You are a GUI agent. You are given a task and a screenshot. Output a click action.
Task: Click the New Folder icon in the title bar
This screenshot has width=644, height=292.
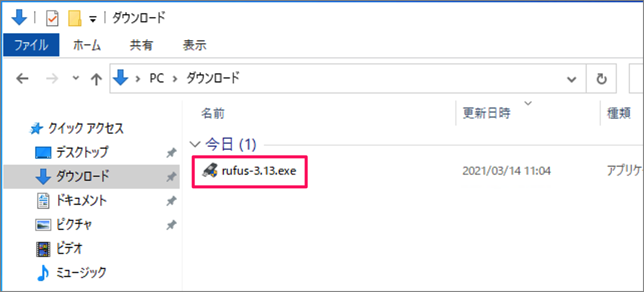(75, 19)
